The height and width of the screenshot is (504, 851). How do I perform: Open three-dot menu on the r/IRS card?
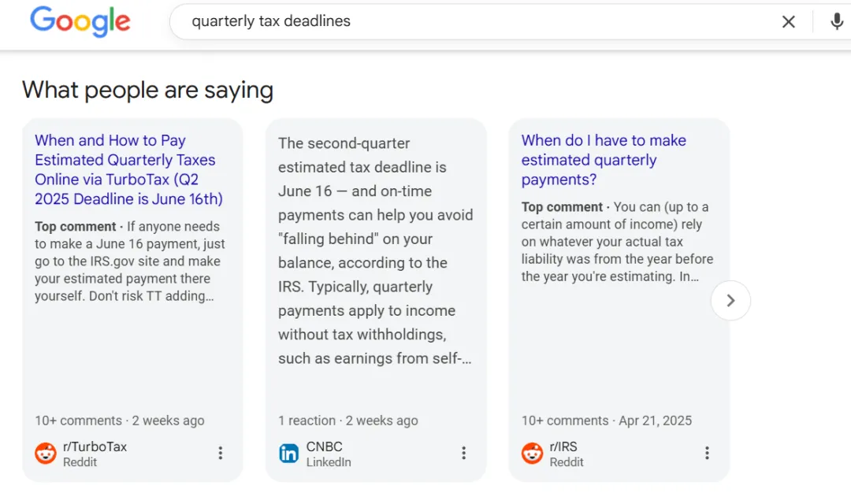pyautogui.click(x=707, y=453)
